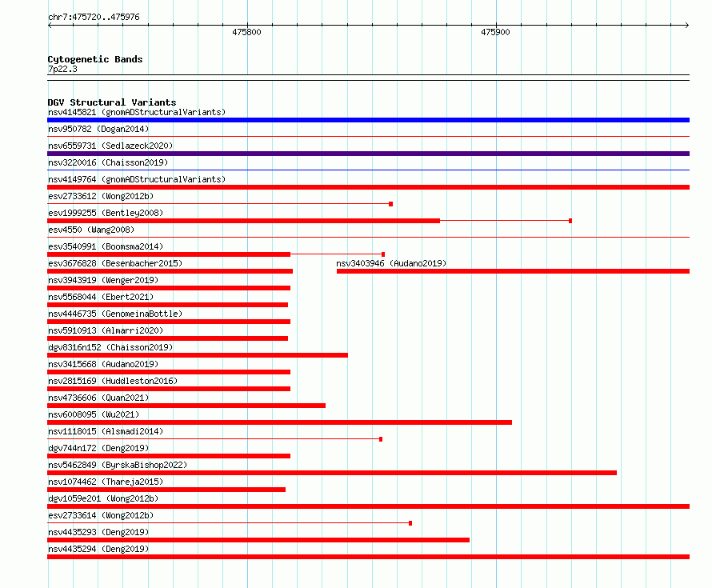Click the 7p22.3 band label
The width and height of the screenshot is (712, 588).
(62, 69)
